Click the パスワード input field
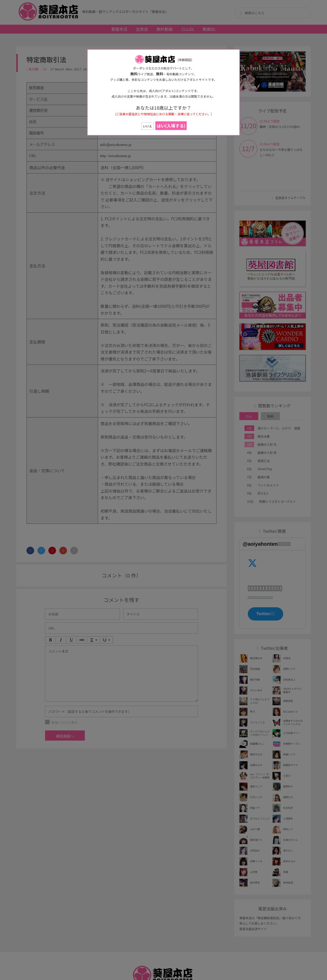The image size is (327, 980). [121, 711]
